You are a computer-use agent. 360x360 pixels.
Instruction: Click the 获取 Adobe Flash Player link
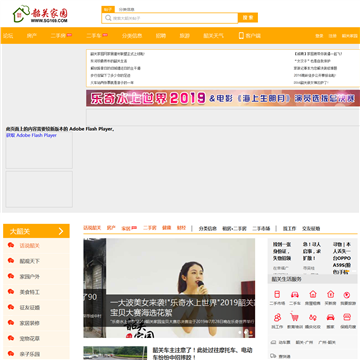point(31,135)
